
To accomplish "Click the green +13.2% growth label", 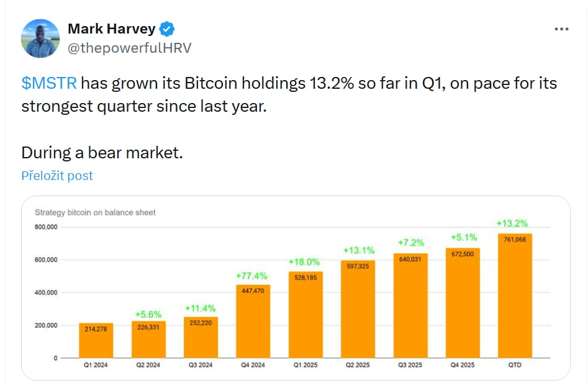I will click(x=513, y=222).
